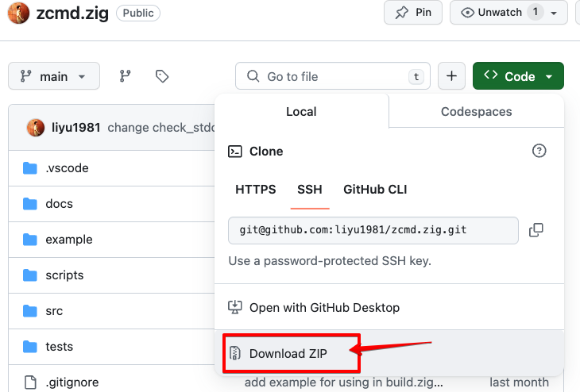580x392 pixels.
Task: Click the zcmd.zig repository avatar
Action: [x=21, y=13]
